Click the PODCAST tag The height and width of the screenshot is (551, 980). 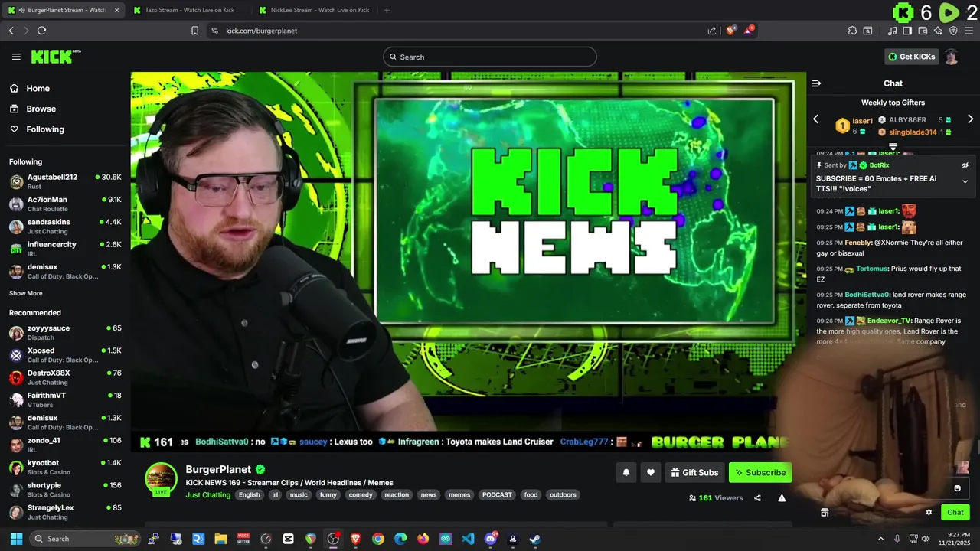tap(497, 495)
